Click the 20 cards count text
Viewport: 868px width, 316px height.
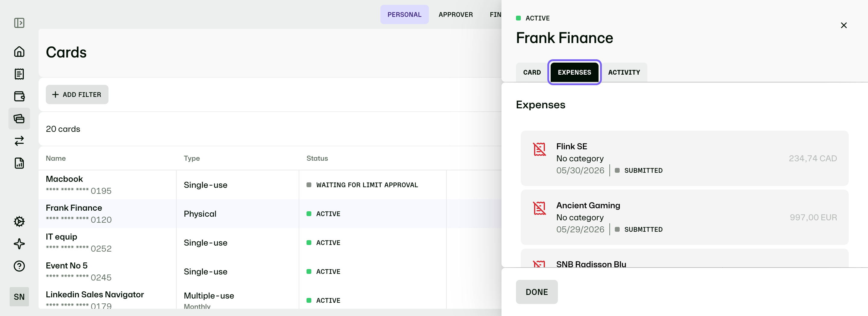[x=63, y=129]
